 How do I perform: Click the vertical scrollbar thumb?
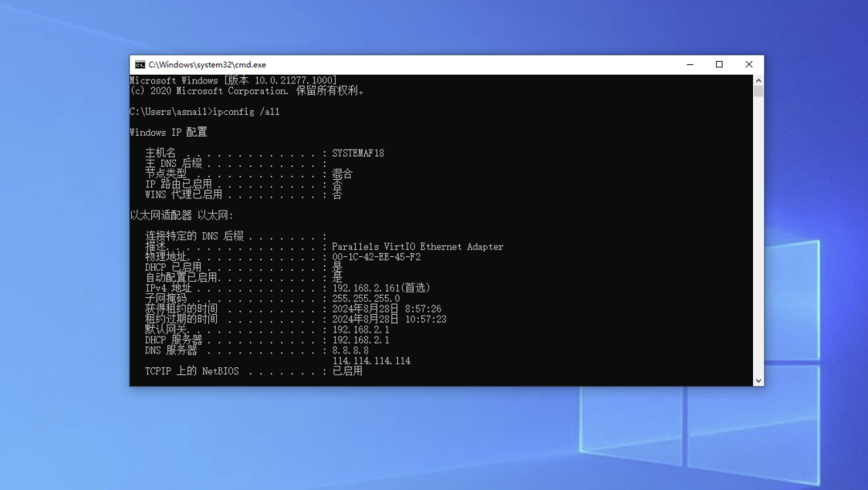click(759, 92)
